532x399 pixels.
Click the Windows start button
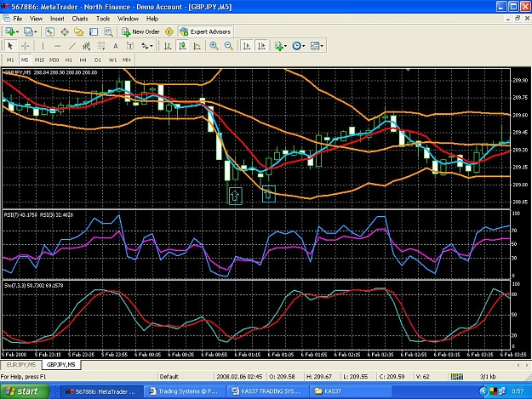[25, 391]
